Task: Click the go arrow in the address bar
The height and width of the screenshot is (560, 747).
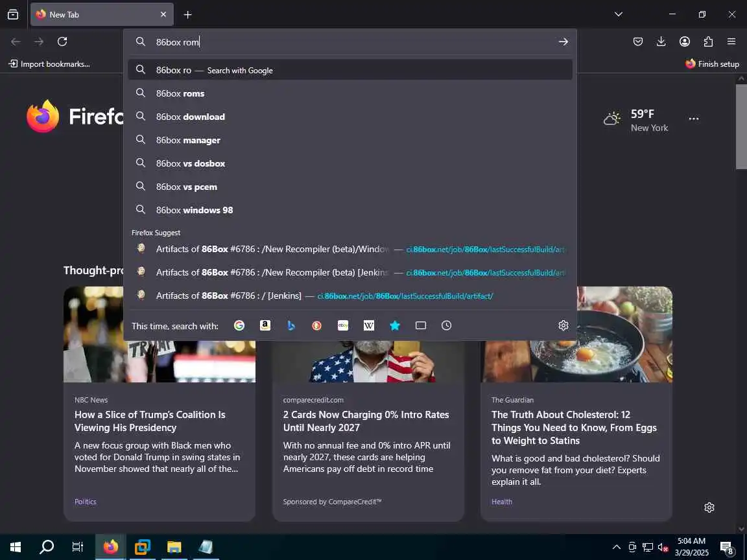Action: tap(563, 42)
